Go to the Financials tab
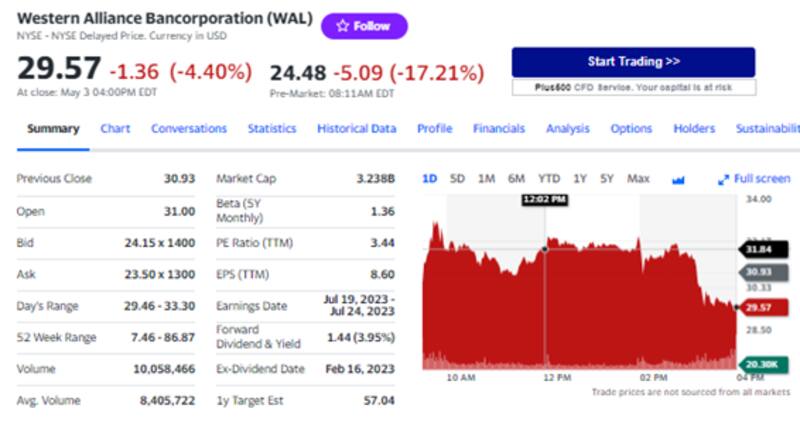Screen dimensions: 800x436 [x=499, y=128]
